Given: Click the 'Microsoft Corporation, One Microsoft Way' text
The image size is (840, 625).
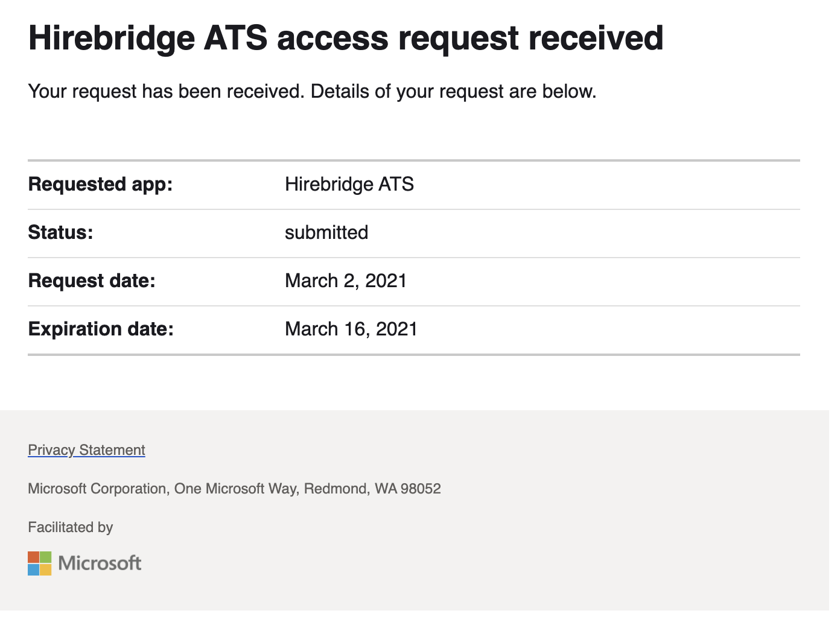Looking at the screenshot, I should (163, 489).
